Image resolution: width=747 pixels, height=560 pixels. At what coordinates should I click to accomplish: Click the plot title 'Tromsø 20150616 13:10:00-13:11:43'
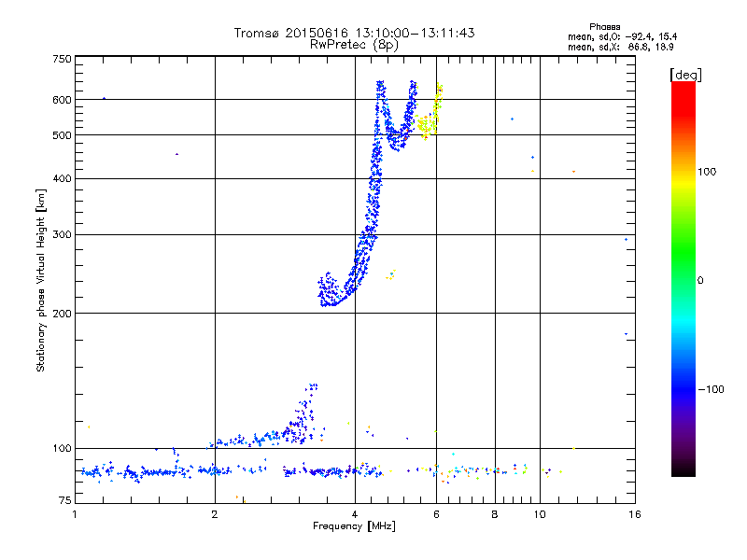coord(354,33)
